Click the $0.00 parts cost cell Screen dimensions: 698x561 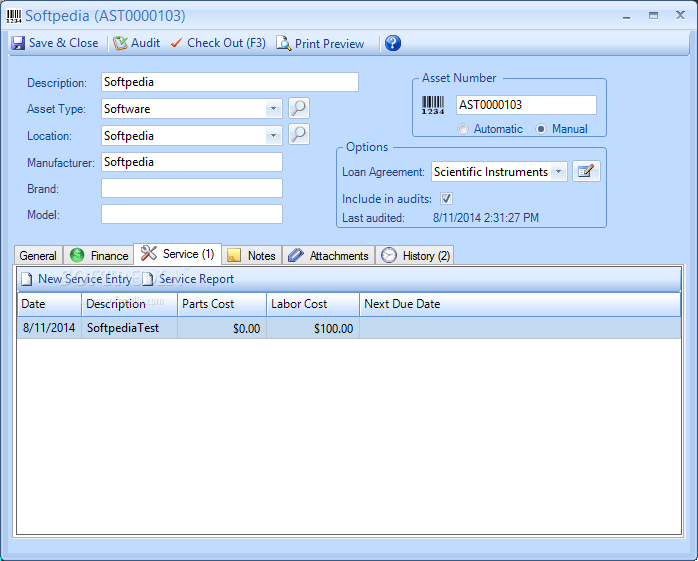coord(222,328)
